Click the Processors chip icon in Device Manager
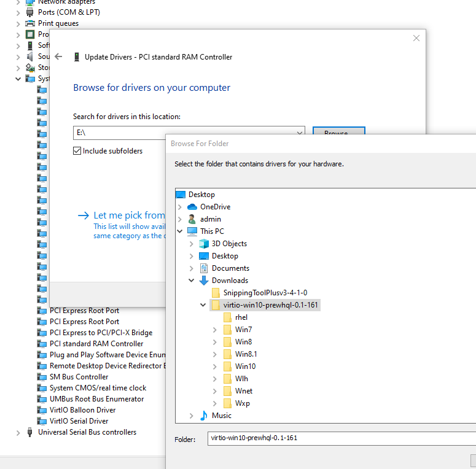Screen dimensions: 476x469 click(x=29, y=34)
